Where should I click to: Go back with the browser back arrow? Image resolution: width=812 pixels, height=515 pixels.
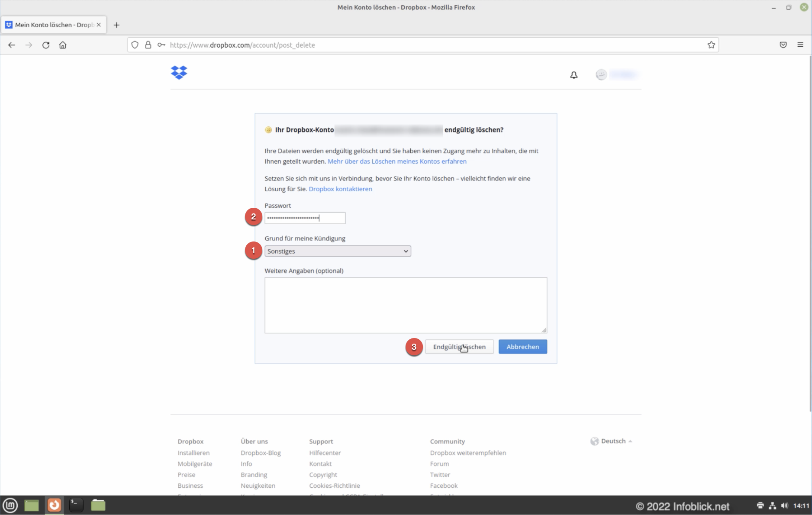pyautogui.click(x=12, y=45)
